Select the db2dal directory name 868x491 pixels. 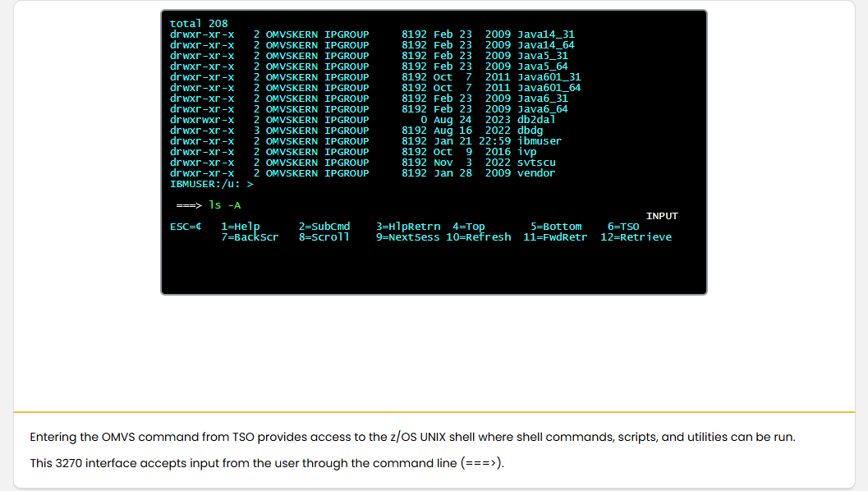[x=536, y=120]
